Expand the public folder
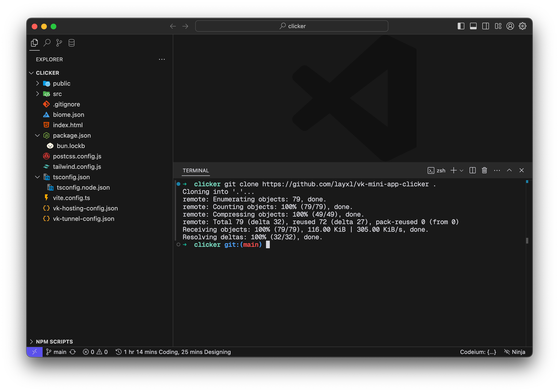Screen dimensions: 559x392 [62, 83]
